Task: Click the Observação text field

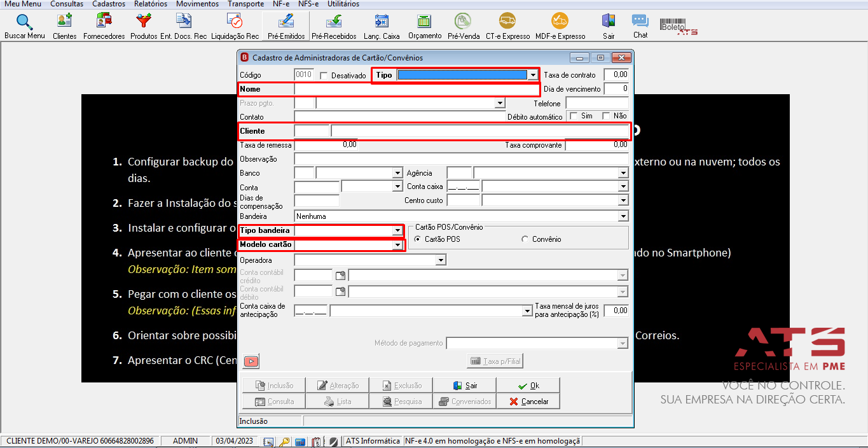Action: point(461,159)
